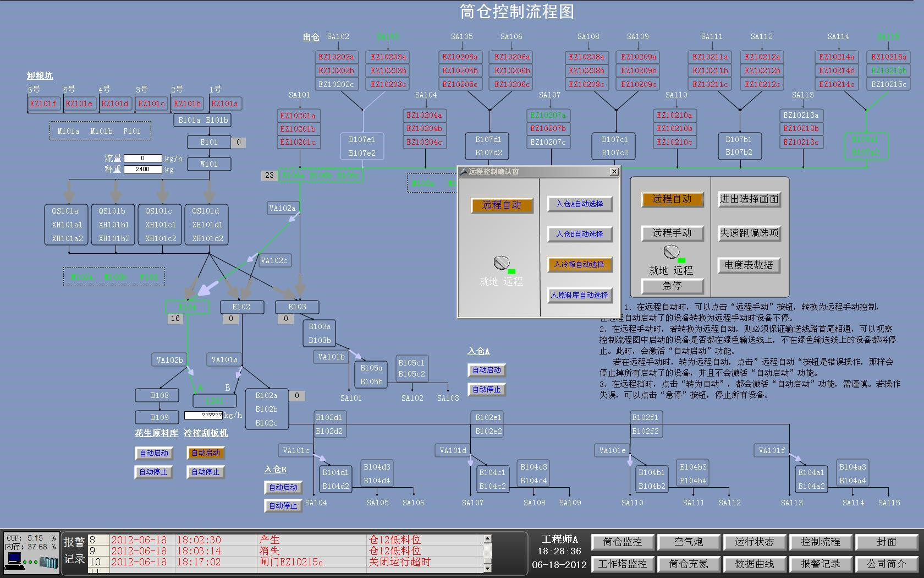This screenshot has width=924, height=578.
Task: Click the VA101a diverter valve box
Action: point(225,359)
